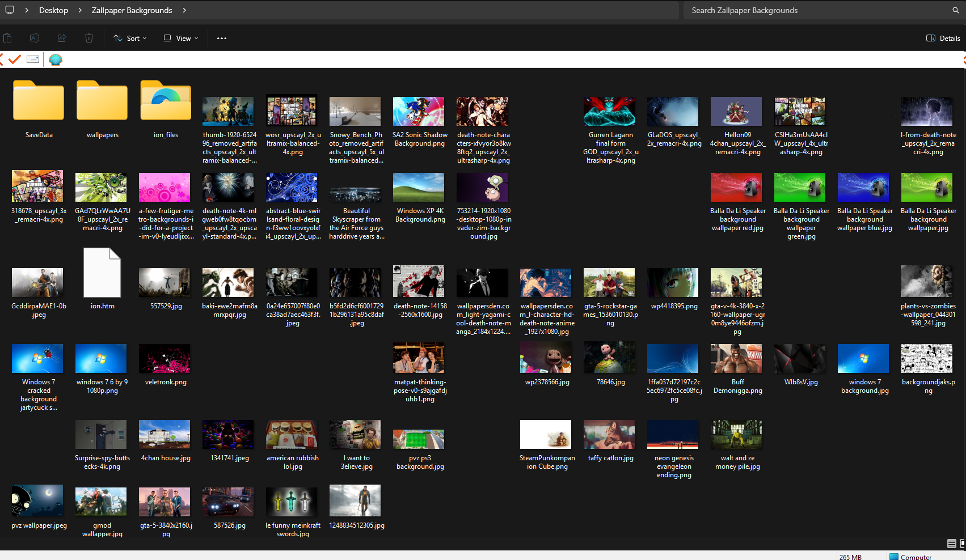Viewport: 966px width, 560px height.
Task: Select the Surprise-spy-buttsecks-4k.png thumbnail
Action: [101, 434]
